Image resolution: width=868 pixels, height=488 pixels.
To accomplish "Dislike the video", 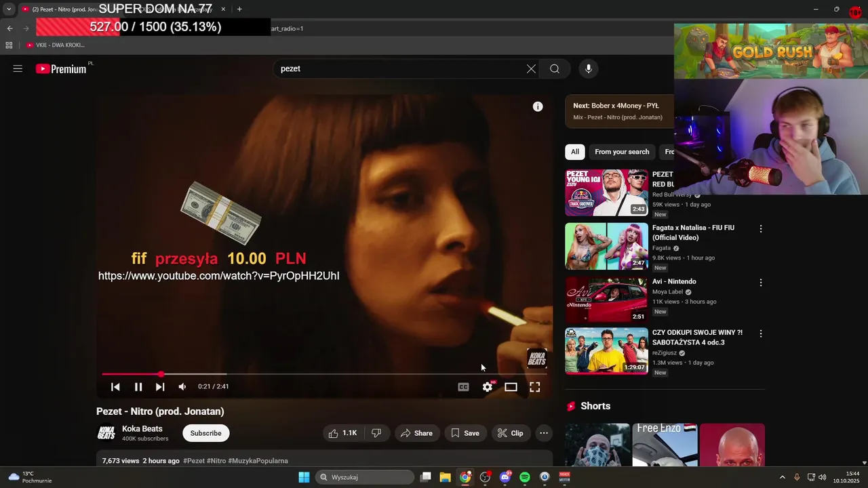I will tap(377, 433).
